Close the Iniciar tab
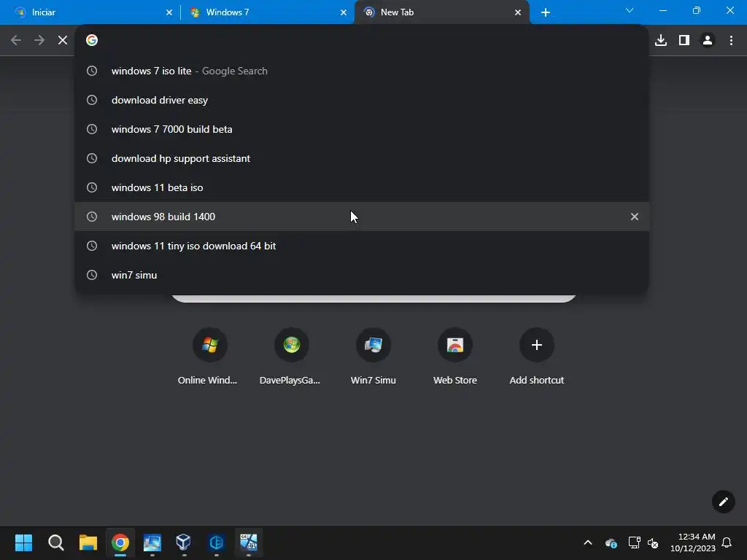747x560 pixels. click(169, 12)
